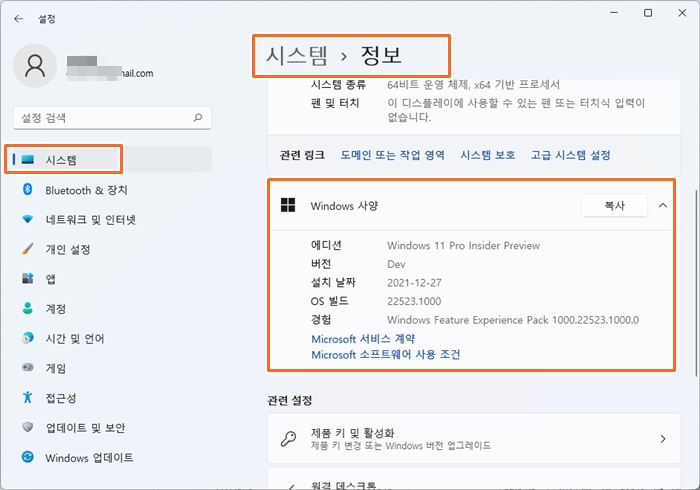
Task: Select 계정 text in sidebar
Action: pyautogui.click(x=55, y=309)
